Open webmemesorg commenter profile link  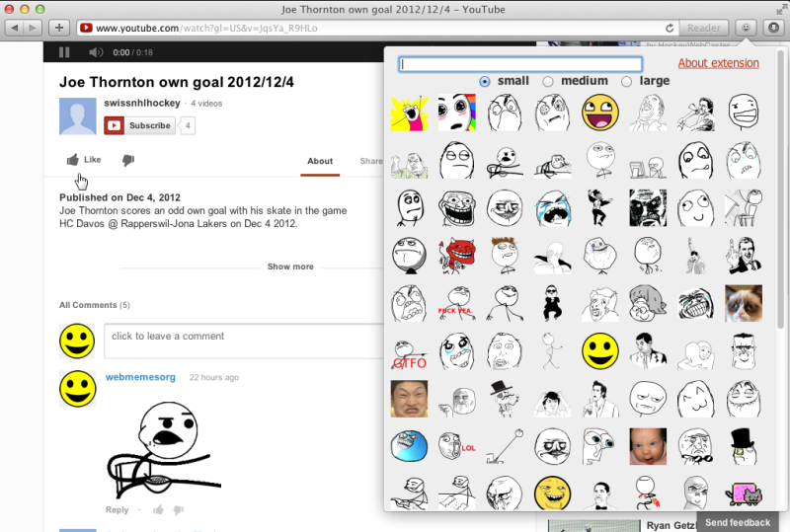140,377
